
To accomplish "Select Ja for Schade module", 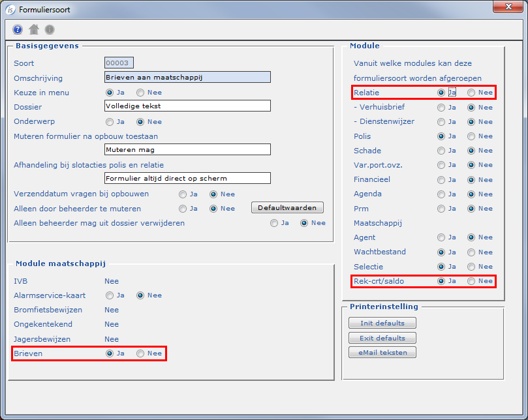I will coord(441,150).
